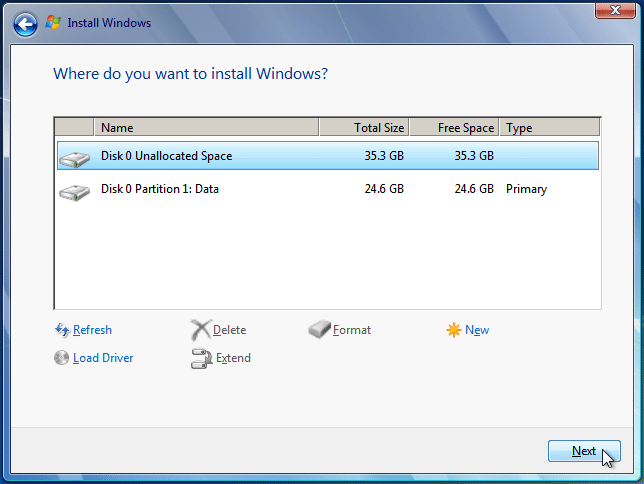The height and width of the screenshot is (484, 644).
Task: Click the Extend partition icon
Action: pyautogui.click(x=202, y=358)
